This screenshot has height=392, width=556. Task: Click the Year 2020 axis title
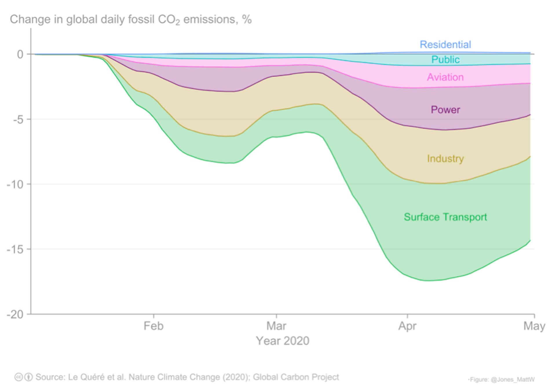(x=283, y=341)
